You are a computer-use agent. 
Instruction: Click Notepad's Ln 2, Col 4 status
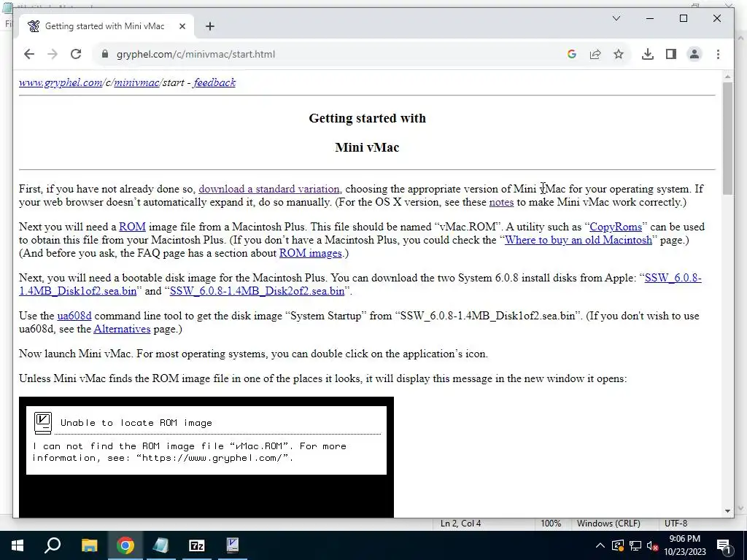click(460, 524)
